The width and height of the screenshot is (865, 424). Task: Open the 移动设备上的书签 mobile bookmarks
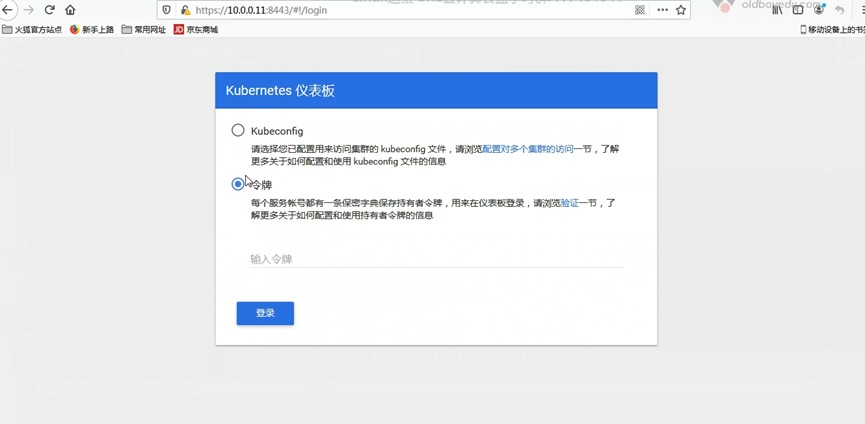coord(832,30)
